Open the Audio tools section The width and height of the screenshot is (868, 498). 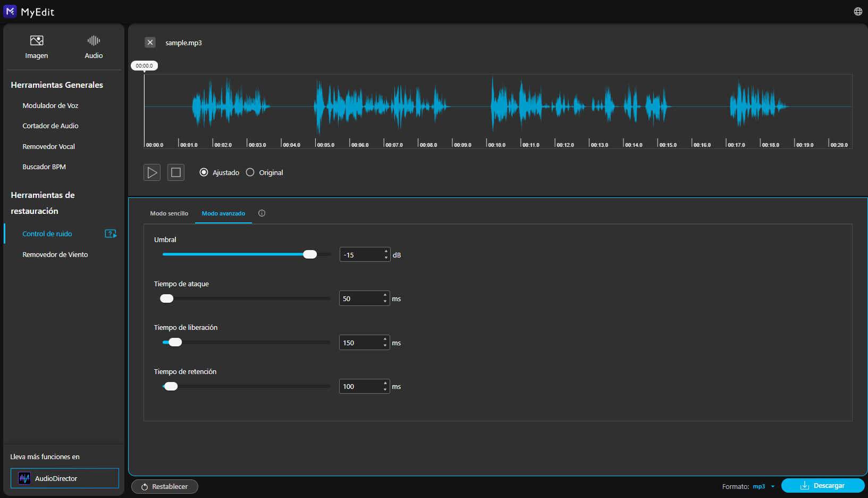[94, 47]
